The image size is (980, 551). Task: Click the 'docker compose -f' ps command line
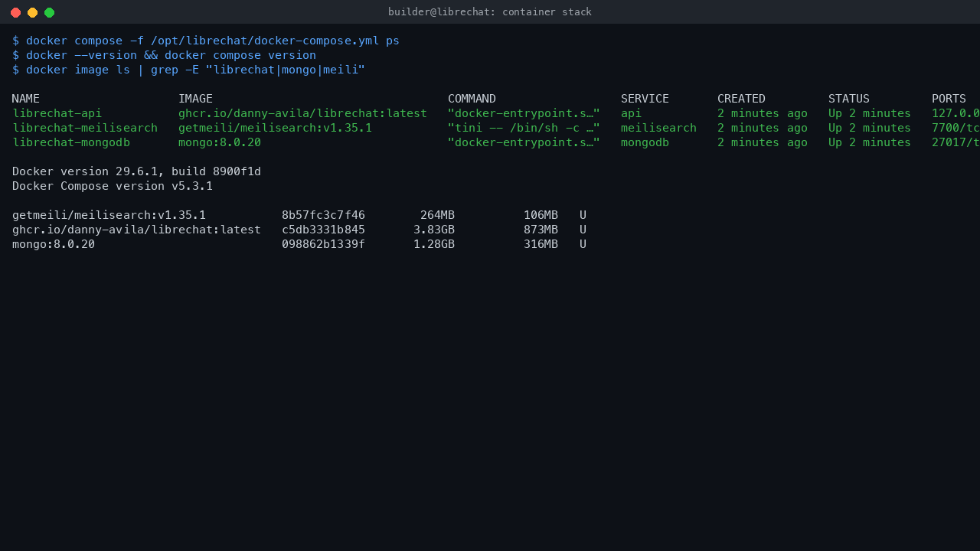click(206, 41)
